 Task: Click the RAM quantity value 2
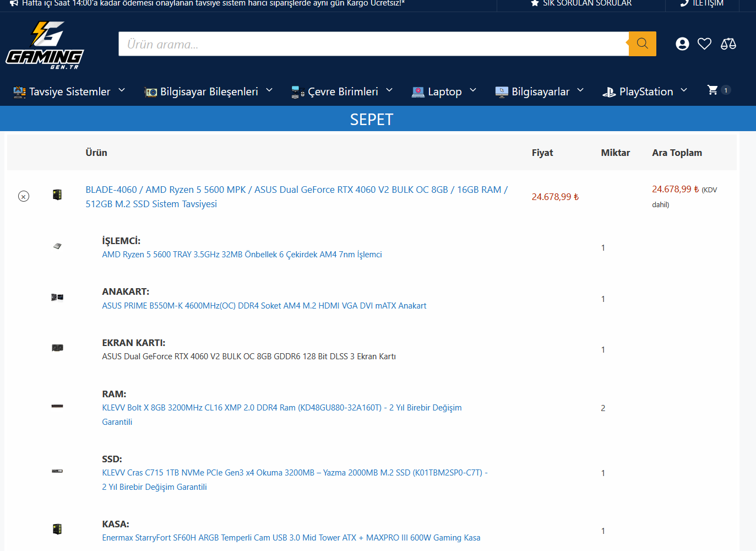603,408
